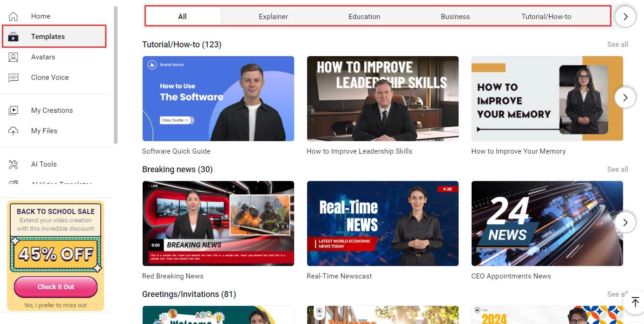Click the My Files upload icon

[13, 131]
